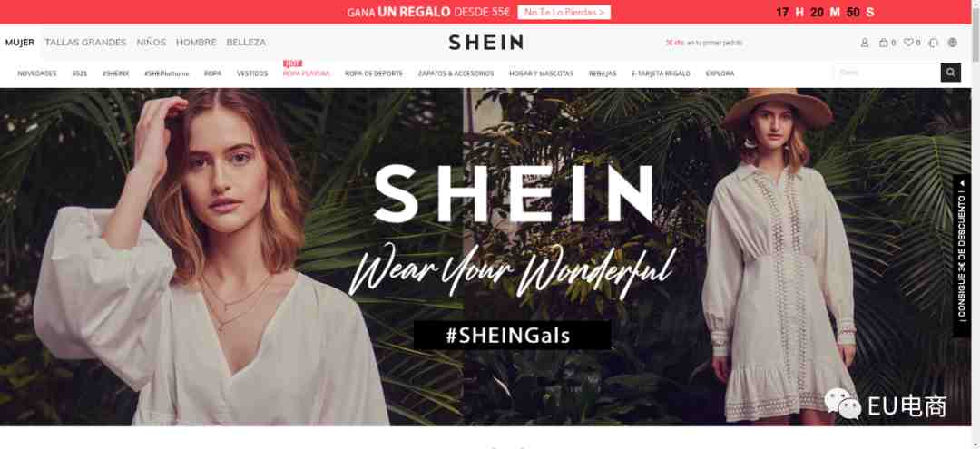The width and height of the screenshot is (980, 449).
Task: Switch to TALLAS GRANDES tab
Action: click(85, 43)
